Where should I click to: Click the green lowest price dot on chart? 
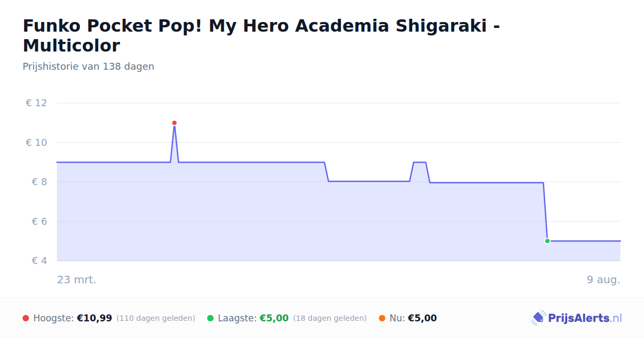tap(547, 241)
